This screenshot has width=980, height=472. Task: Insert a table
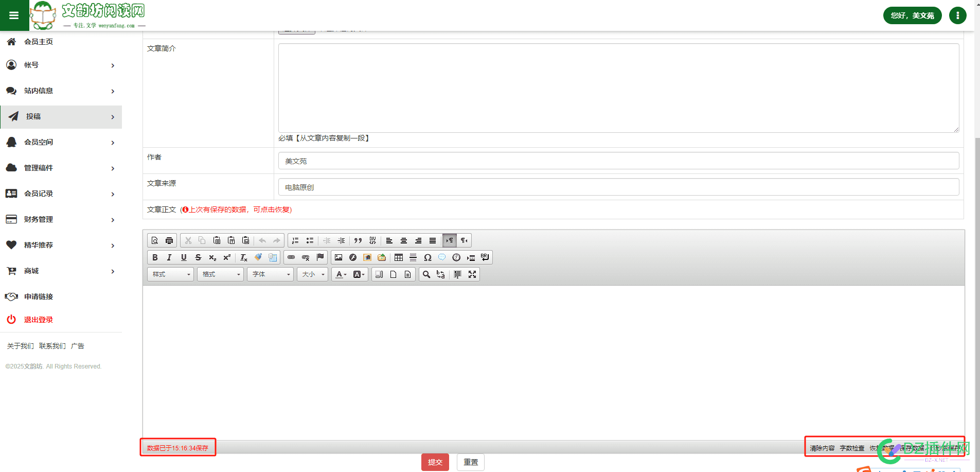coord(399,257)
